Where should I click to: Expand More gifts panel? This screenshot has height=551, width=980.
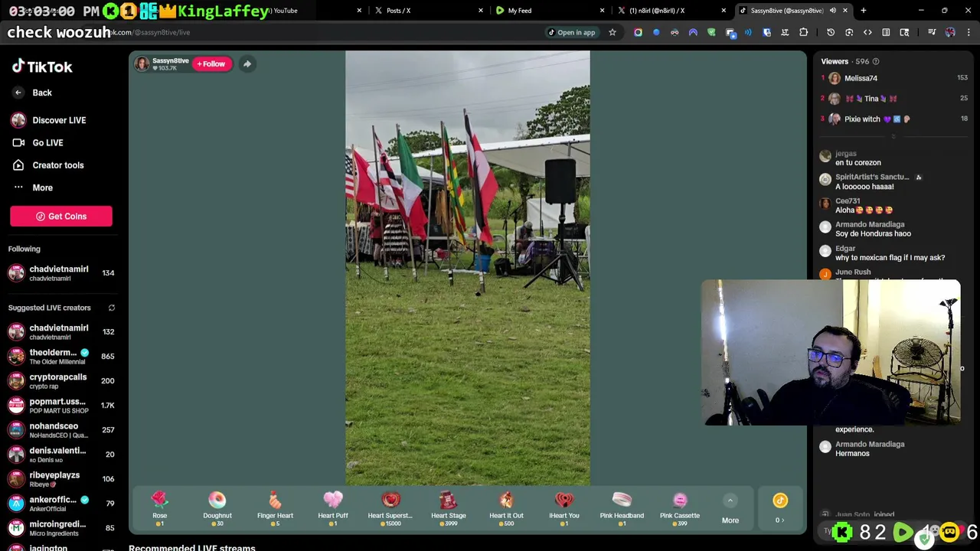[x=730, y=510]
